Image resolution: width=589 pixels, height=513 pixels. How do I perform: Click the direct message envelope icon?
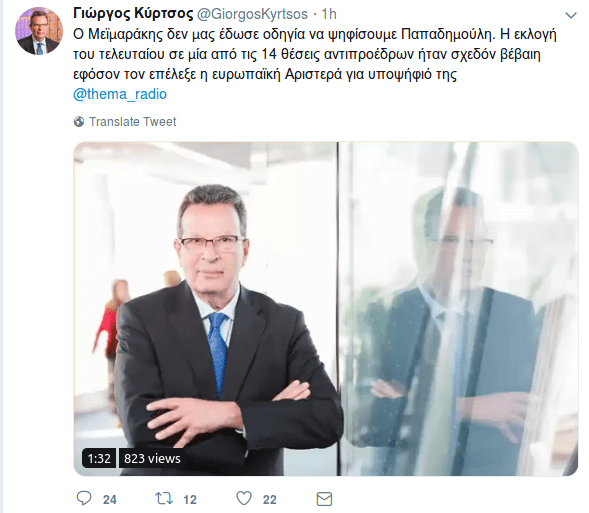[324, 499]
